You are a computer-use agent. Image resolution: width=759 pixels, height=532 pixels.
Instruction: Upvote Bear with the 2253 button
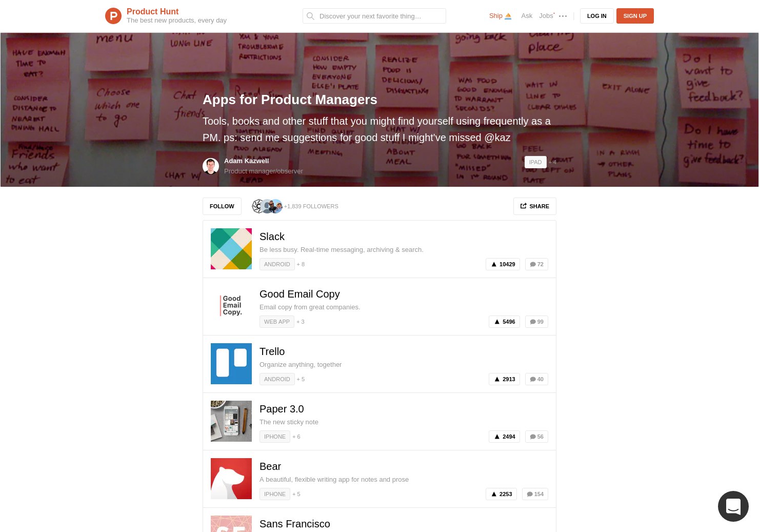[502, 494]
